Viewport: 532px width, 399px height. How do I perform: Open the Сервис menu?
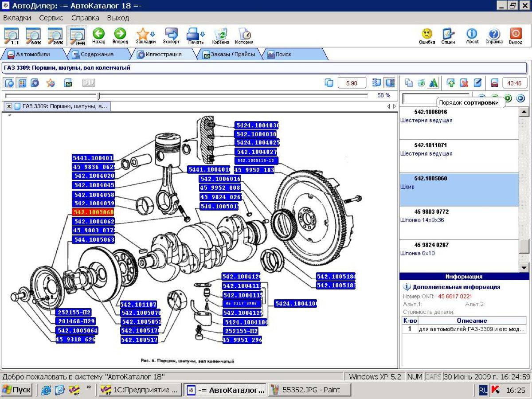(51, 18)
